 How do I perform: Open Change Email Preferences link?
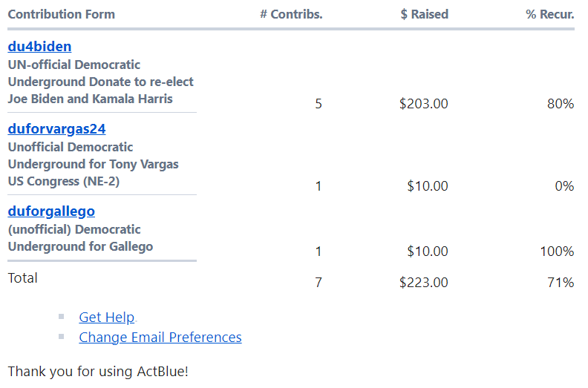[160, 338]
